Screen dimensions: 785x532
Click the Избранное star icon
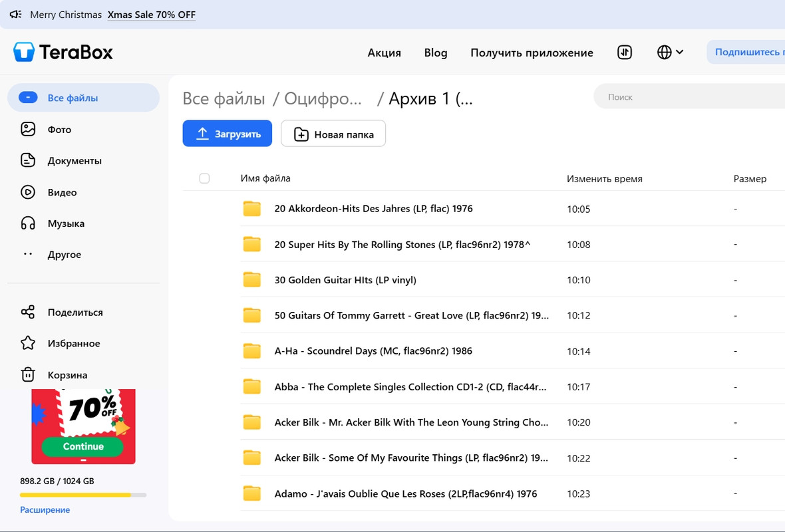tap(28, 343)
